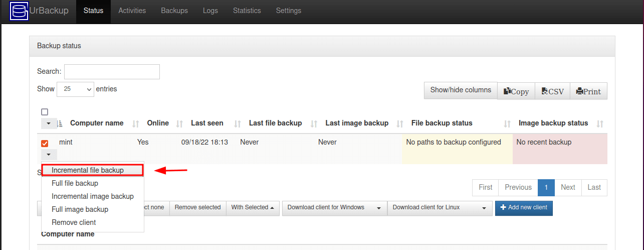
Task: Copy table data with the Copy button
Action: pos(516,91)
